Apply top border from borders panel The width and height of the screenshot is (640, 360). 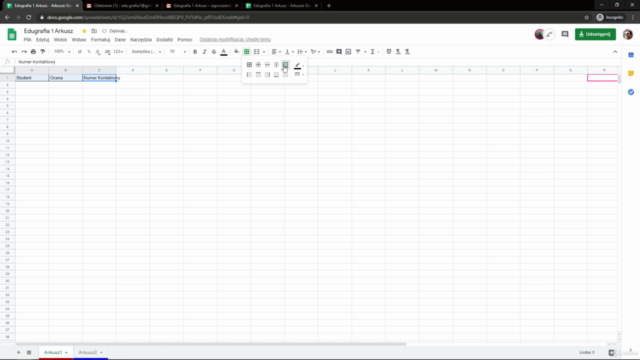(258, 75)
